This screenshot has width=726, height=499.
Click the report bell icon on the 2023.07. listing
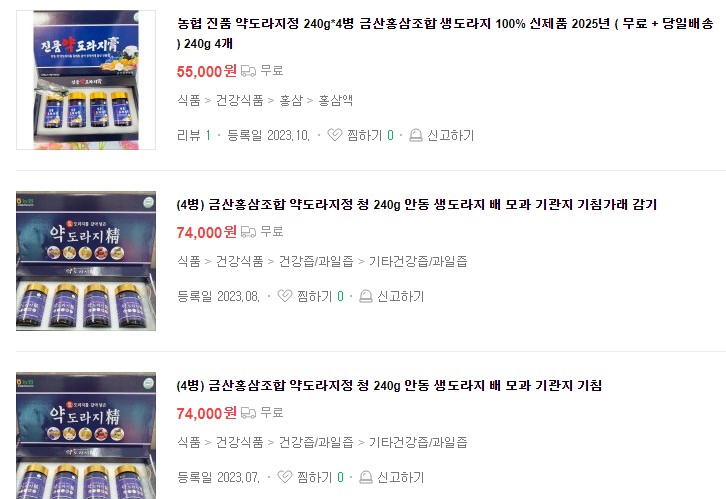coord(365,477)
